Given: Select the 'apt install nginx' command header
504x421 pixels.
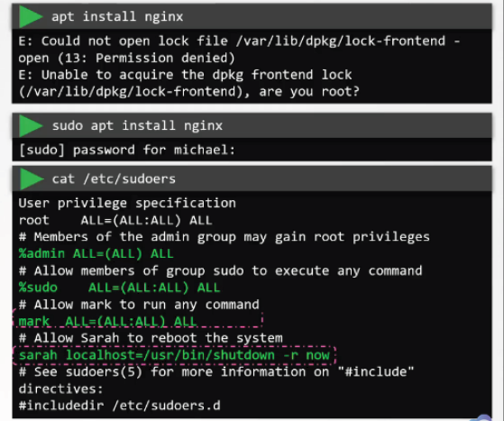Looking at the screenshot, I should coord(252,17).
